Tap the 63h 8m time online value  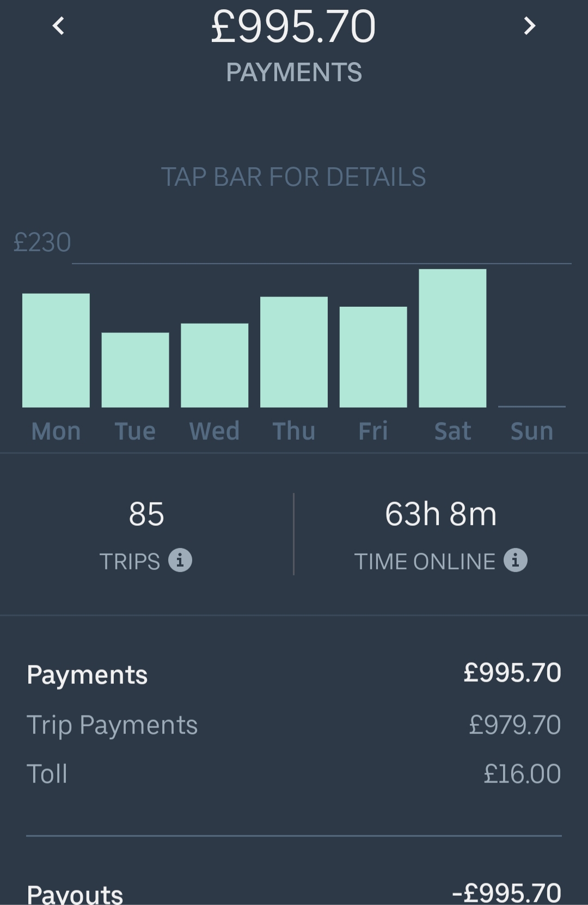coord(441,514)
